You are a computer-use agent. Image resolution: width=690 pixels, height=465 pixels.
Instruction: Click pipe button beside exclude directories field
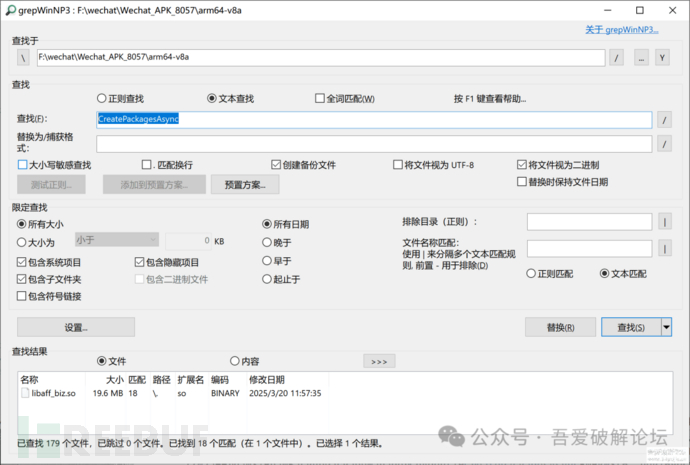[x=665, y=222]
